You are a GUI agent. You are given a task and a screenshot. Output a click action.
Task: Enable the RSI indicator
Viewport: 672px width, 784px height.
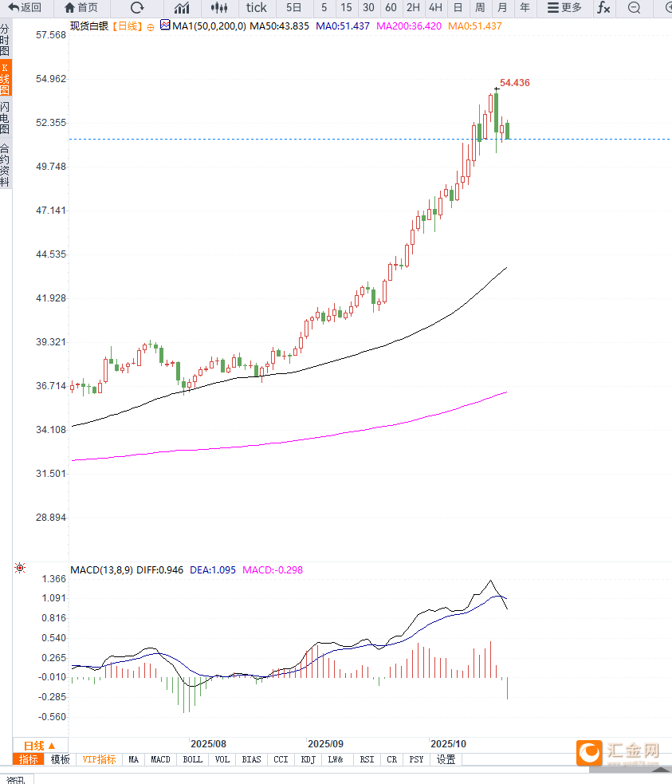click(x=367, y=760)
